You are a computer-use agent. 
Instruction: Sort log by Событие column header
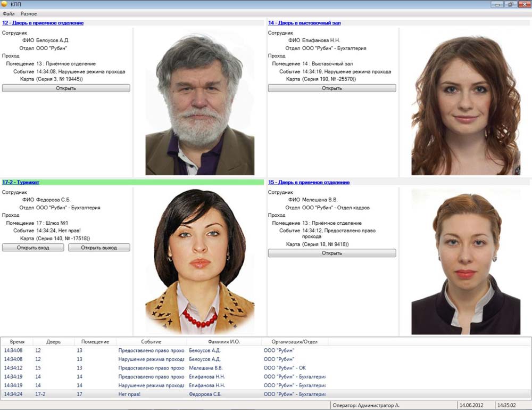pos(151,342)
